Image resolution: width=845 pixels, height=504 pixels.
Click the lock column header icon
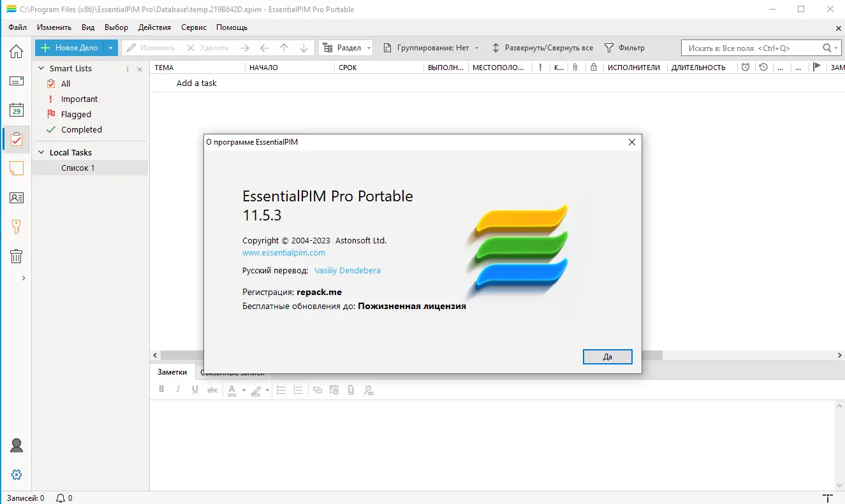tap(593, 67)
